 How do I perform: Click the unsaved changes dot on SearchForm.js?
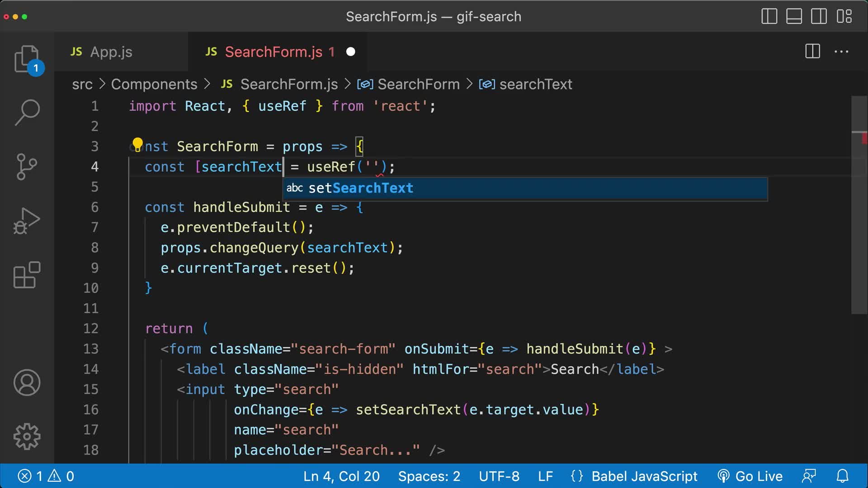350,52
